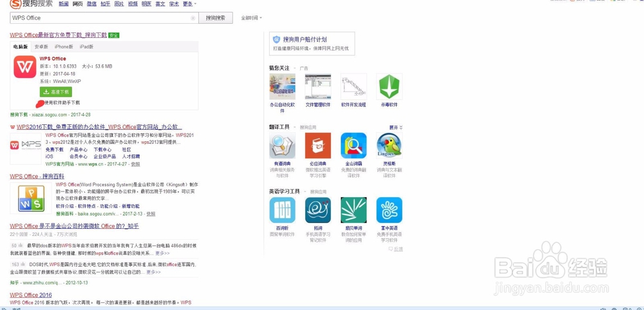
Task: Click the 会员中心 sublink
Action: [x=79, y=157]
